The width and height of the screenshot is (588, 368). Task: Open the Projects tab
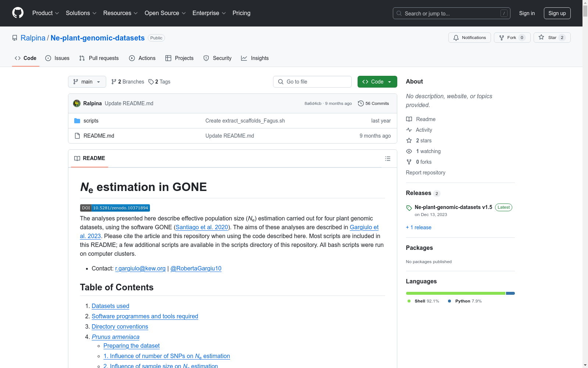click(179, 58)
